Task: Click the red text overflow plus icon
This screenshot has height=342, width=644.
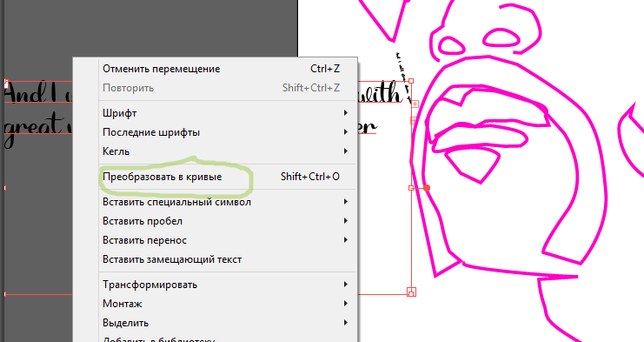Action: (415, 104)
